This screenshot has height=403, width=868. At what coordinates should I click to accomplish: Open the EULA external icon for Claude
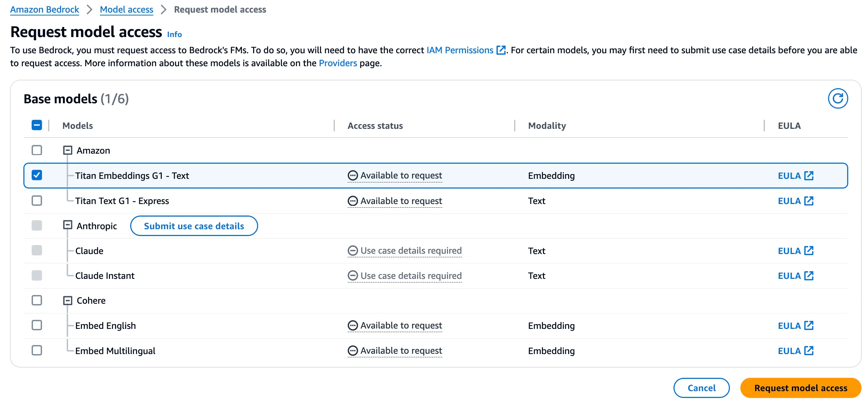click(x=809, y=251)
